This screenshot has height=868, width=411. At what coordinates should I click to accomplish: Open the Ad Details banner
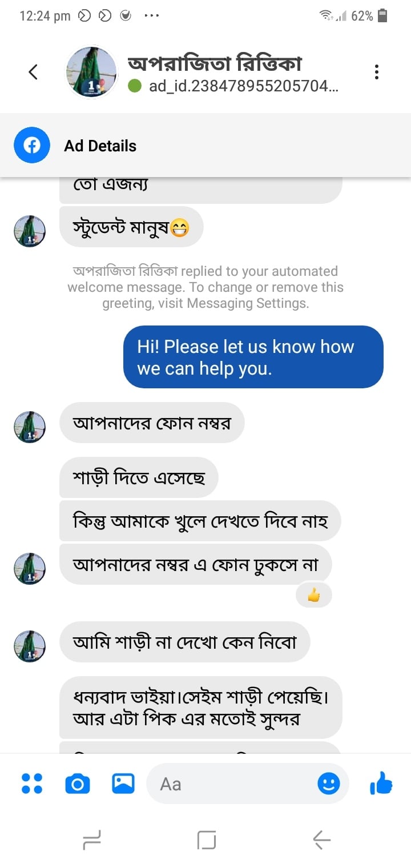205,146
